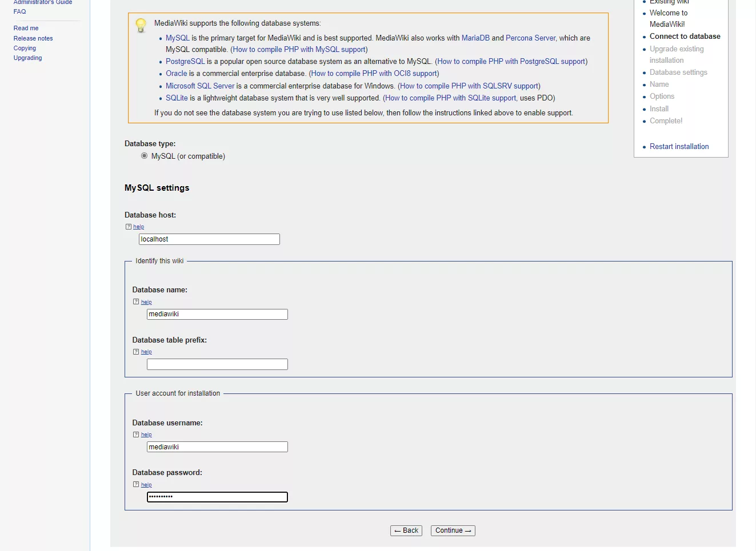This screenshot has height=551, width=756.
Task: Click the Continue button
Action: point(453,530)
